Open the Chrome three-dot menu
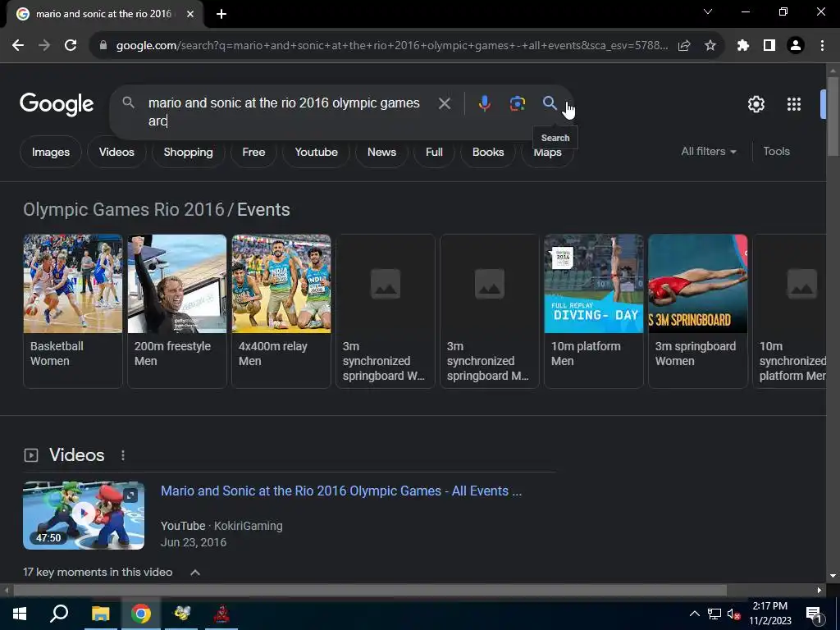 click(822, 46)
